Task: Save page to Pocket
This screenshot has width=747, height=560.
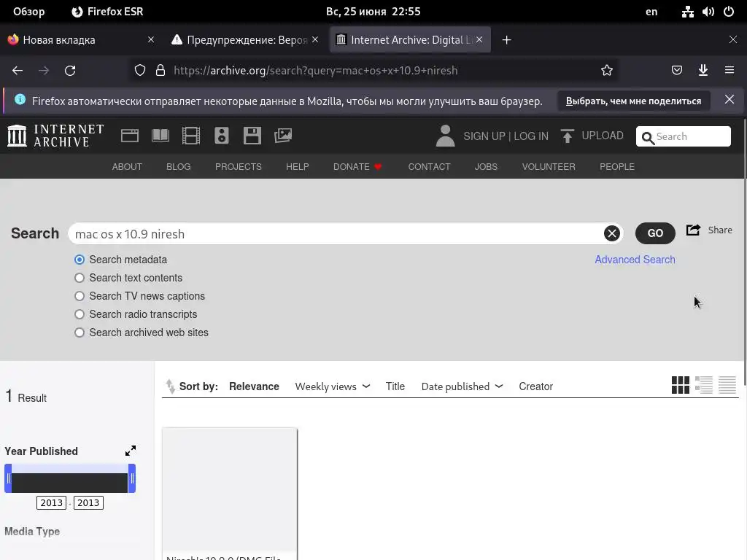Action: click(x=676, y=71)
